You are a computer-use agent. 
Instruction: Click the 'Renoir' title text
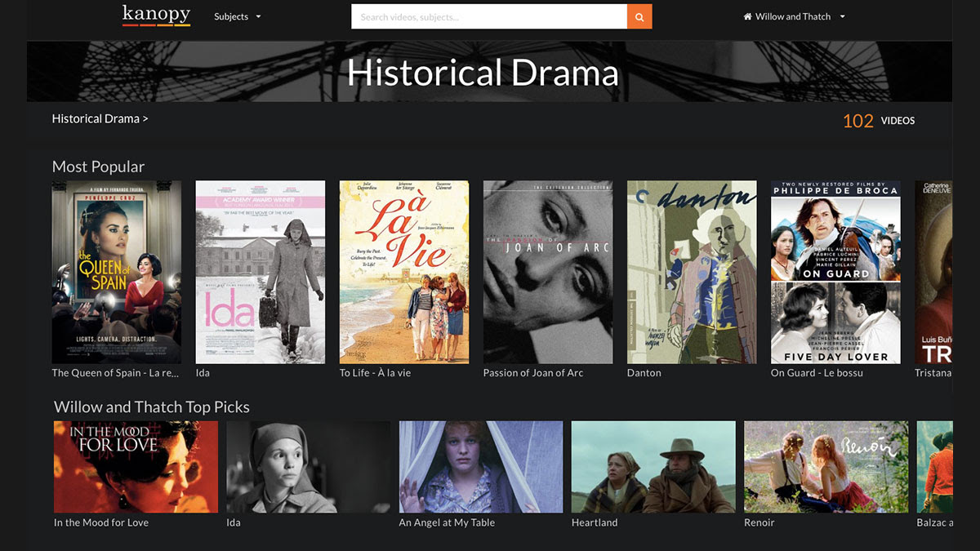tap(759, 522)
